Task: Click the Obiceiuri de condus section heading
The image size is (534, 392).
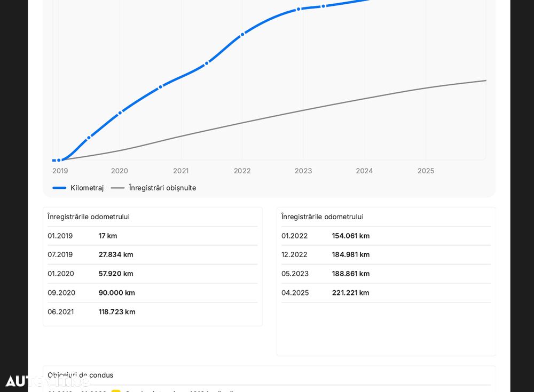Action: point(80,375)
